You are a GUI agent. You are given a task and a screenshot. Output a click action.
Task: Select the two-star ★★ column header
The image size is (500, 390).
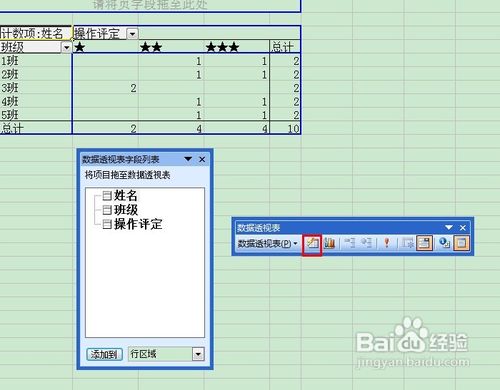pos(171,47)
